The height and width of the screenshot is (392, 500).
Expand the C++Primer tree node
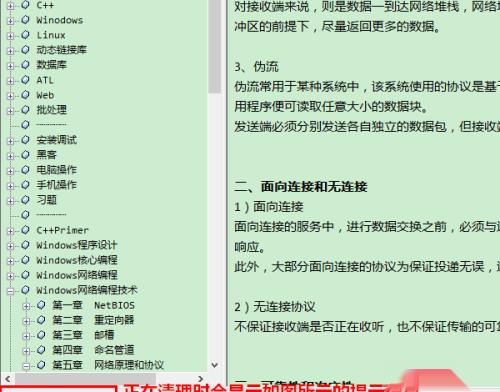click(10, 231)
